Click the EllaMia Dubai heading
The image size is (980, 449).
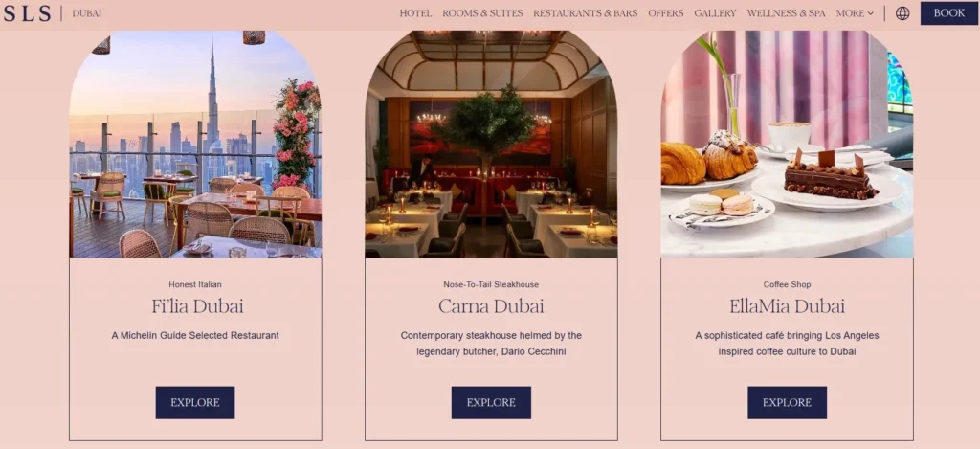pos(787,306)
